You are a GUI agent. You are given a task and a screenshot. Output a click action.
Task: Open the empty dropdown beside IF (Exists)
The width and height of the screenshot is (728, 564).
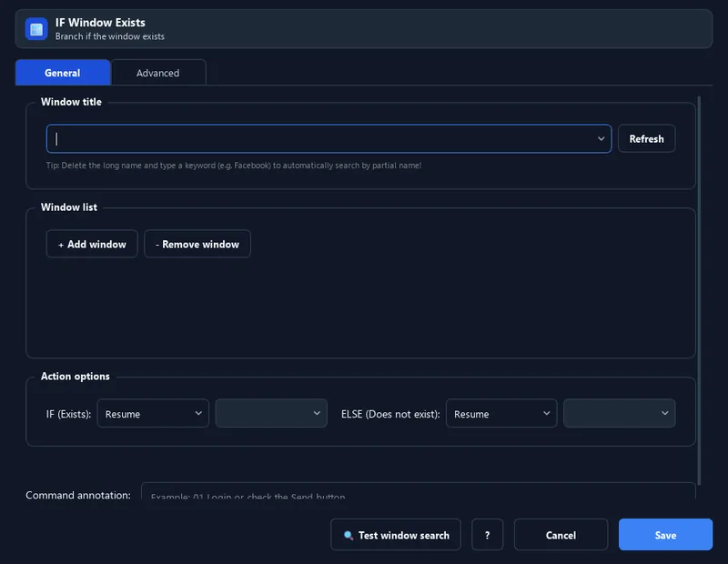[271, 413]
